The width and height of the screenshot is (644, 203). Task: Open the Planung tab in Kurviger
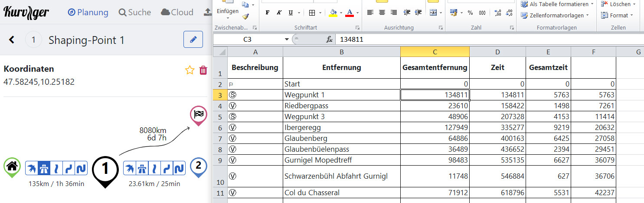[88, 12]
